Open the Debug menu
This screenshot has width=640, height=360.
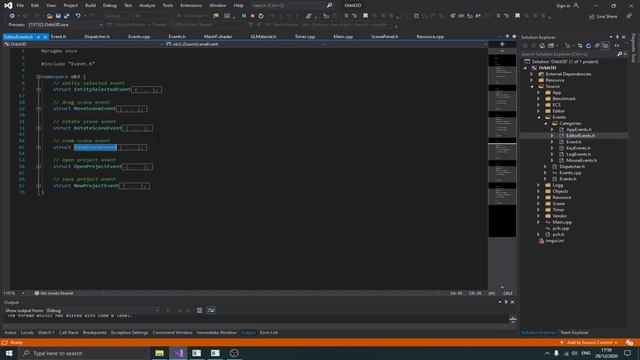pyautogui.click(x=109, y=5)
